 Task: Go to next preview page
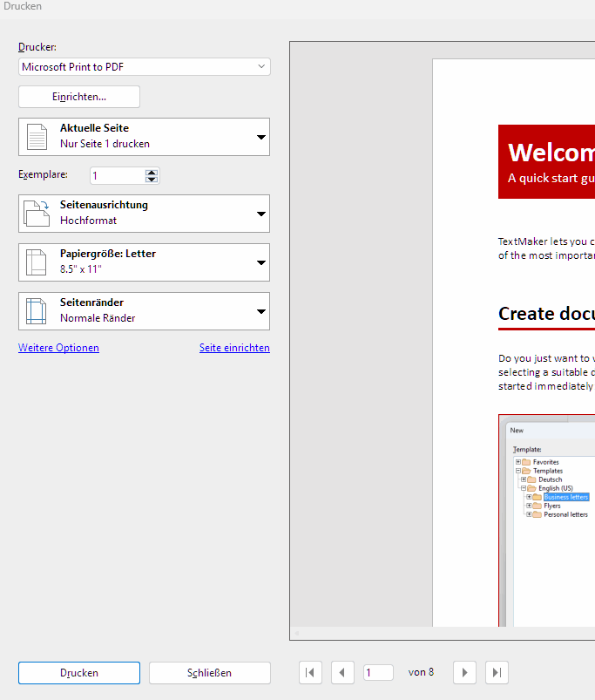[x=464, y=672]
